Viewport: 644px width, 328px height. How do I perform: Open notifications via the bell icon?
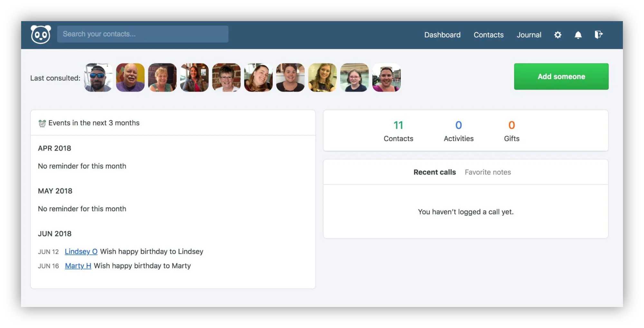pyautogui.click(x=578, y=35)
